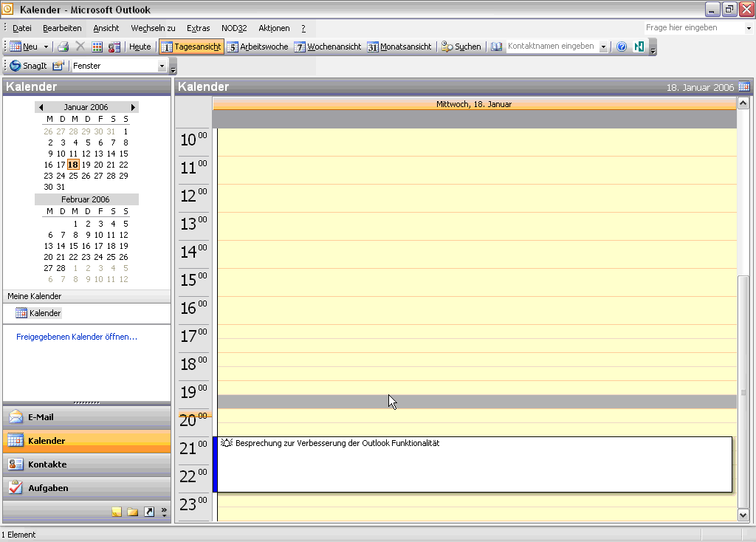This screenshot has height=542, width=756.
Task: Click the Mittwoch, 18. Januar day header
Action: [474, 104]
